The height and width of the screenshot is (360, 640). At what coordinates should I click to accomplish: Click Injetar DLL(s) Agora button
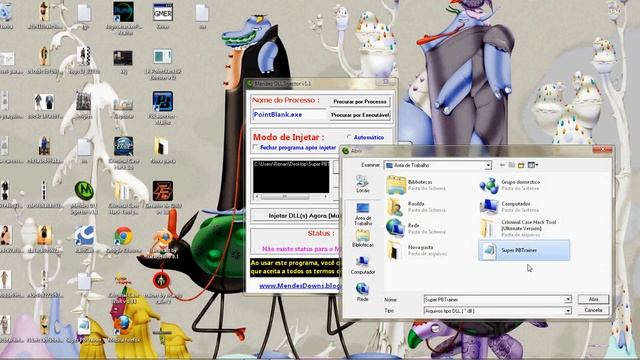point(295,216)
